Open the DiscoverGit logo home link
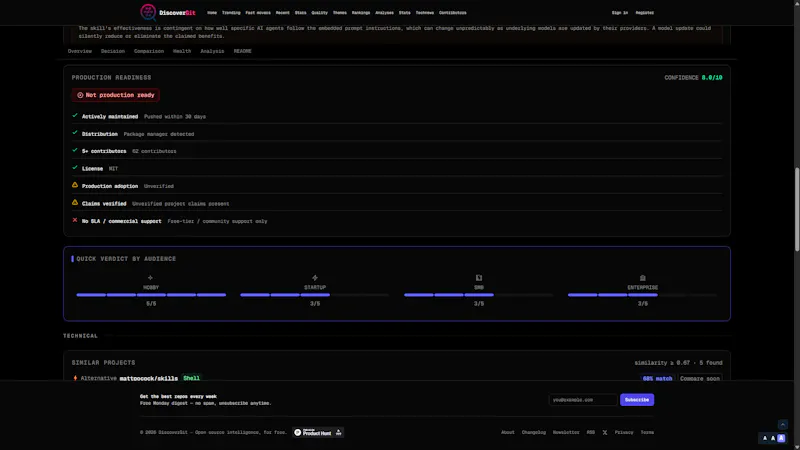 168,12
